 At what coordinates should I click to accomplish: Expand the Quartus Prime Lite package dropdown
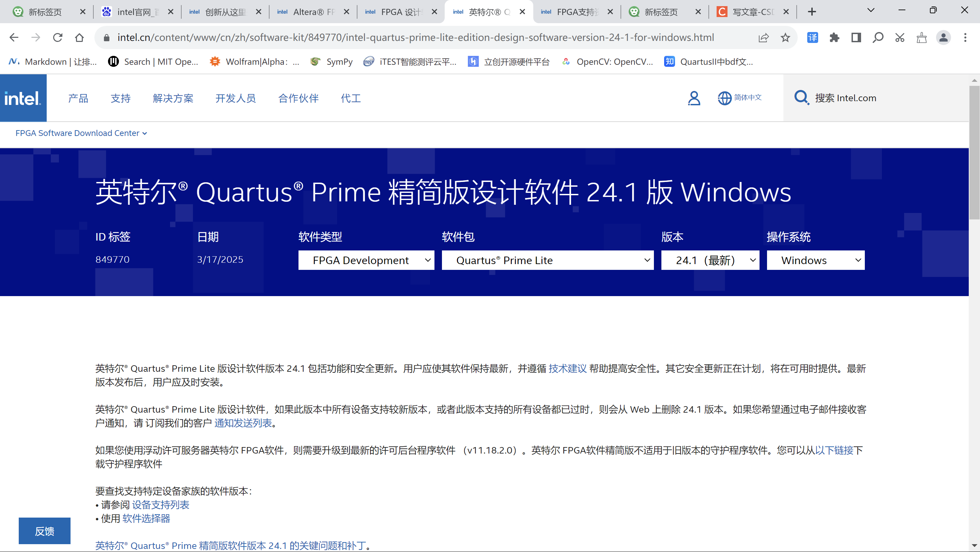(x=548, y=260)
